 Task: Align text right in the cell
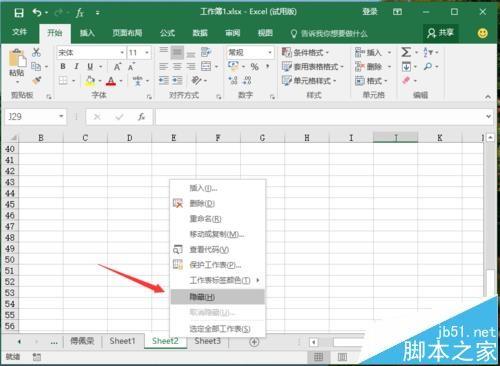[191, 66]
